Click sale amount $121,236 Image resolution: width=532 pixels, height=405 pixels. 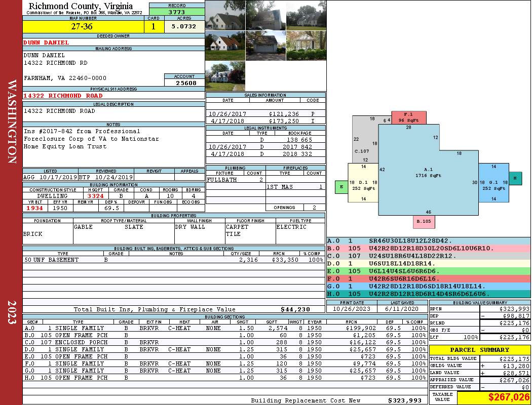284,114
